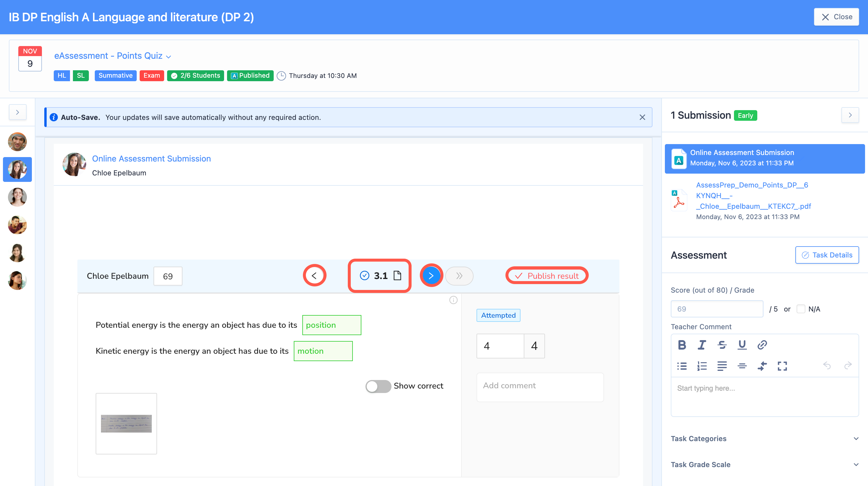Screen dimensions: 868x486
Task: Expand comment editor to fullscreen
Action: 782,366
